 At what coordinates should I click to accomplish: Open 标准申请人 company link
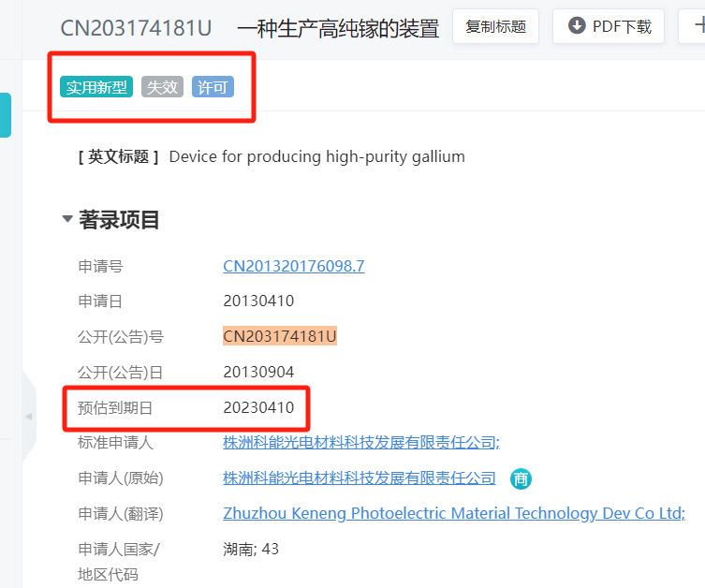coord(361,443)
